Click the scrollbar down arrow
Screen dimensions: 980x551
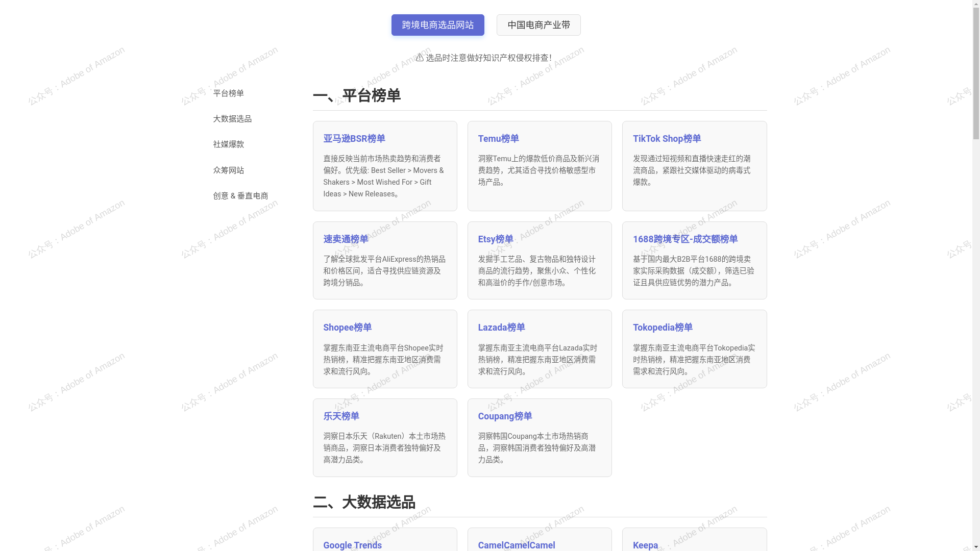coord(976,547)
